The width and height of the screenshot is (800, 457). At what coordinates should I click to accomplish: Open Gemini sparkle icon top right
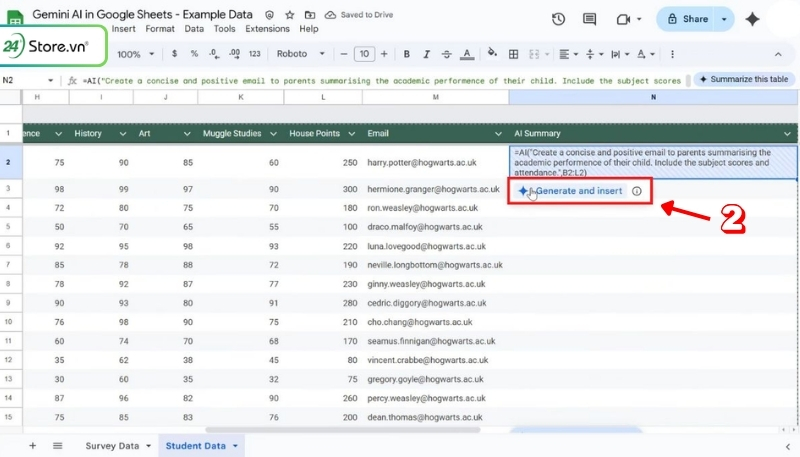[753, 19]
